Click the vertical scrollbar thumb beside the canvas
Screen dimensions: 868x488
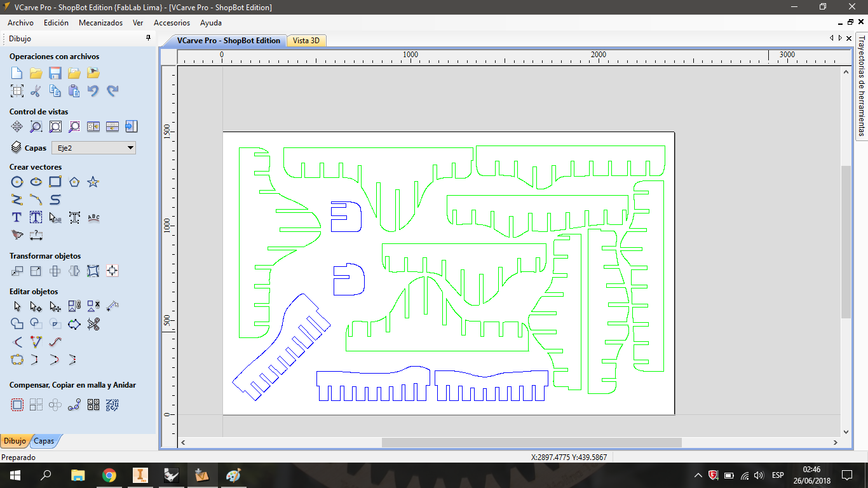click(x=846, y=242)
